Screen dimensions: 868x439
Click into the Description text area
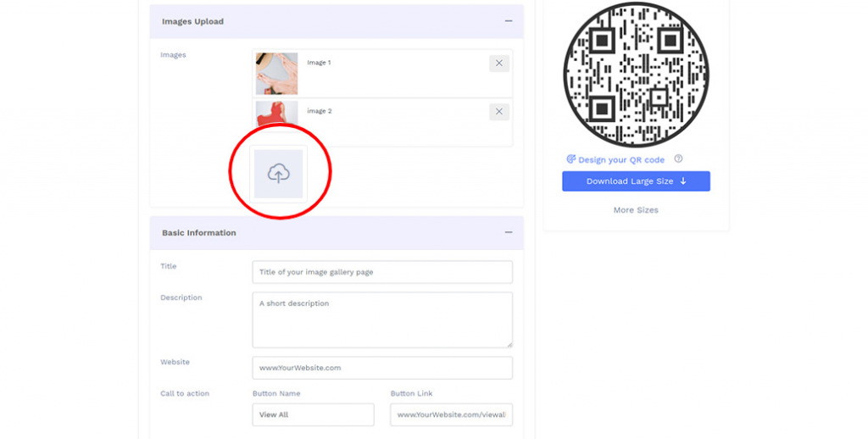(x=382, y=320)
